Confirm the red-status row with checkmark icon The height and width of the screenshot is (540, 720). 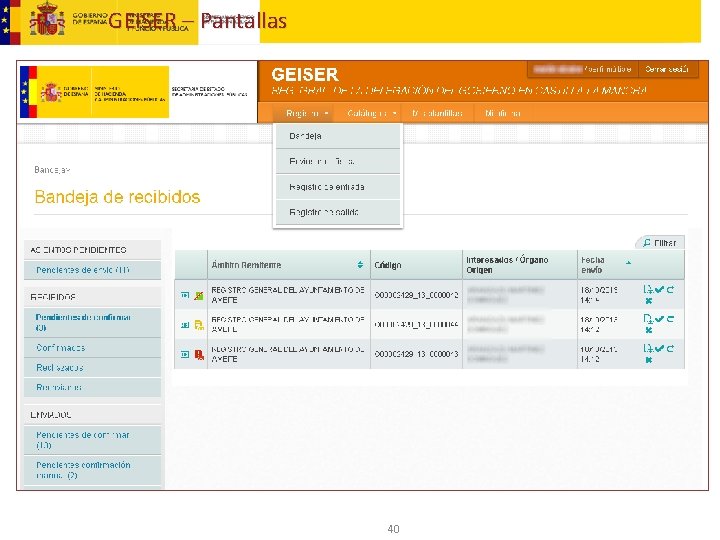pos(659,349)
